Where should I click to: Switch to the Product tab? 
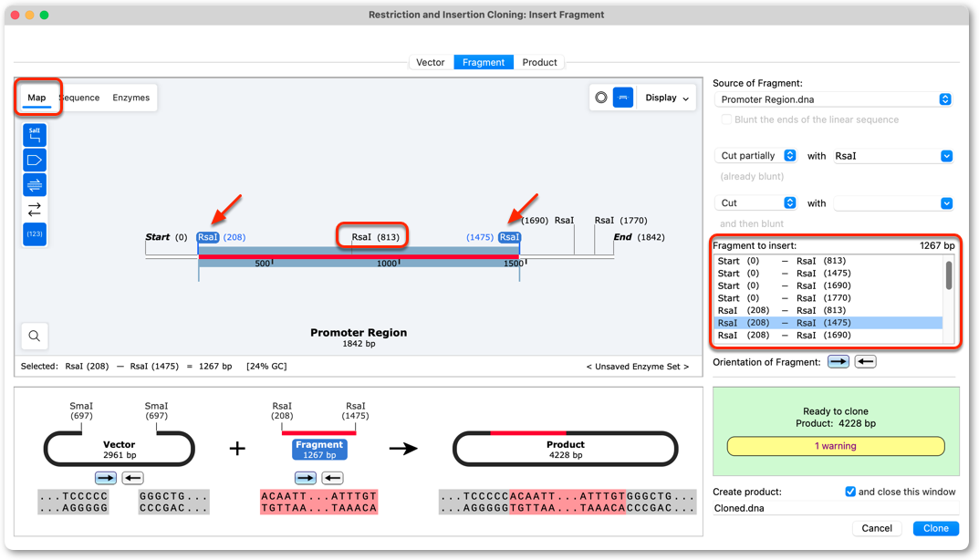(x=539, y=62)
